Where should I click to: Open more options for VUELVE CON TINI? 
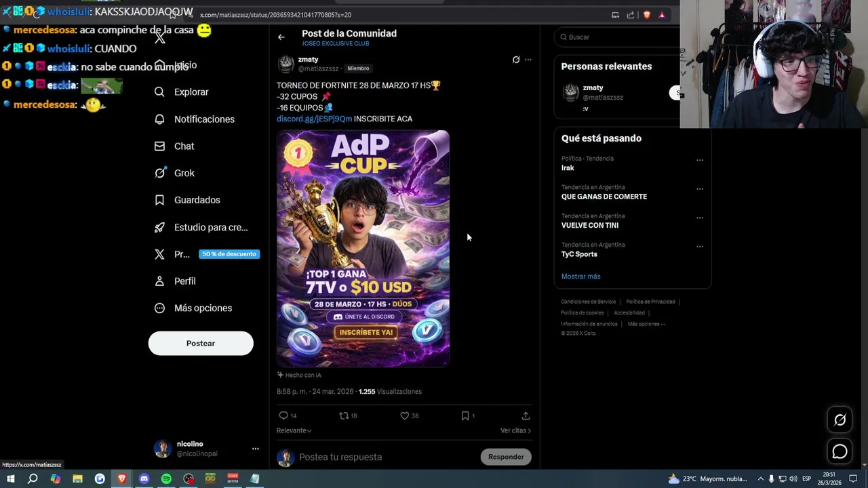coord(700,218)
